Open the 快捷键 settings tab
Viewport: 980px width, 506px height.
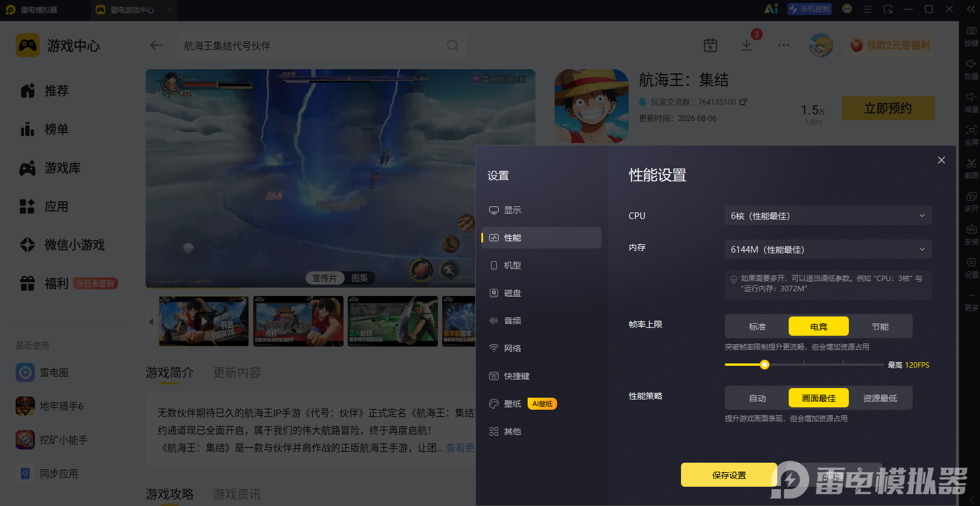tap(541, 376)
